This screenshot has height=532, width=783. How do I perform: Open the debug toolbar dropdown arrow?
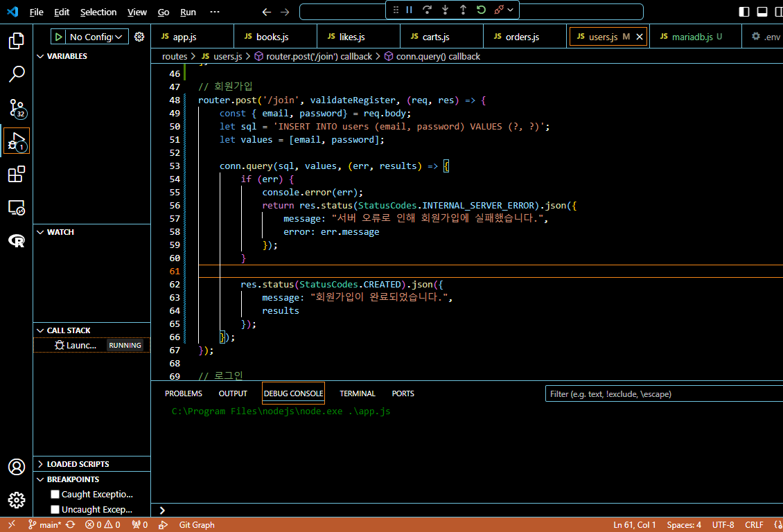pyautogui.click(x=511, y=10)
